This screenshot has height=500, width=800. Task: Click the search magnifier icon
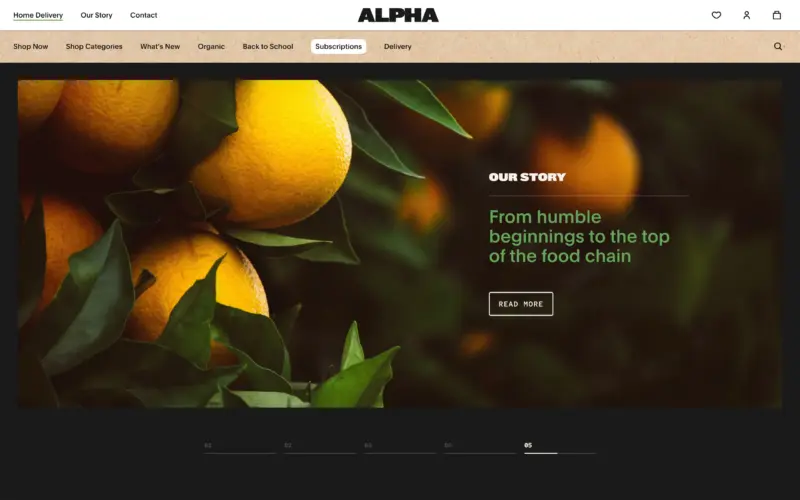click(778, 46)
